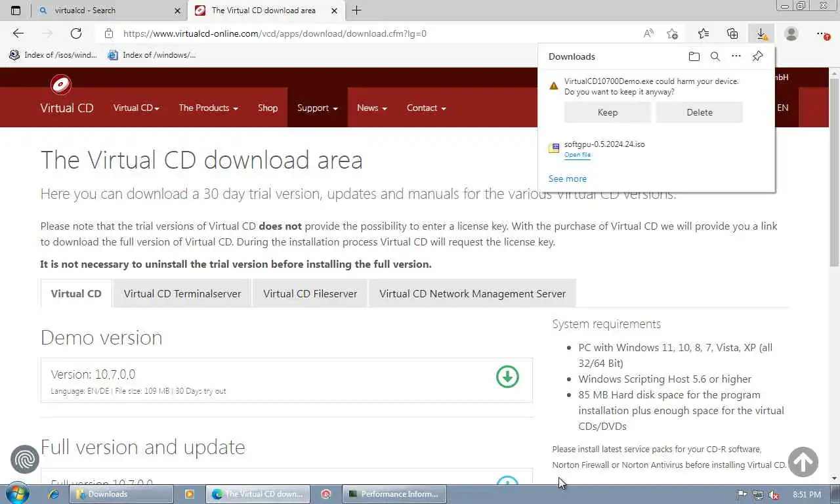Click Open file link for softgpu ISO
Viewport: 840px width, 504px height.
pos(577,155)
